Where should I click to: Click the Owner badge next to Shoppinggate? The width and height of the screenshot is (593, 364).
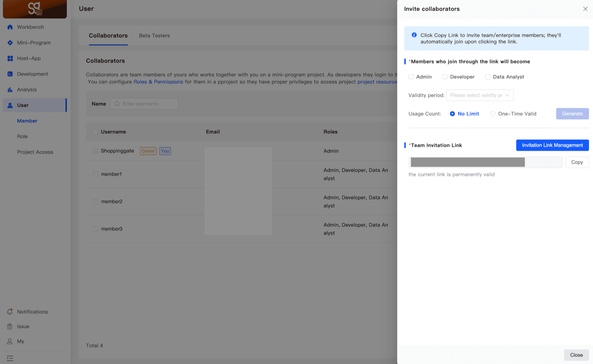[x=148, y=151]
